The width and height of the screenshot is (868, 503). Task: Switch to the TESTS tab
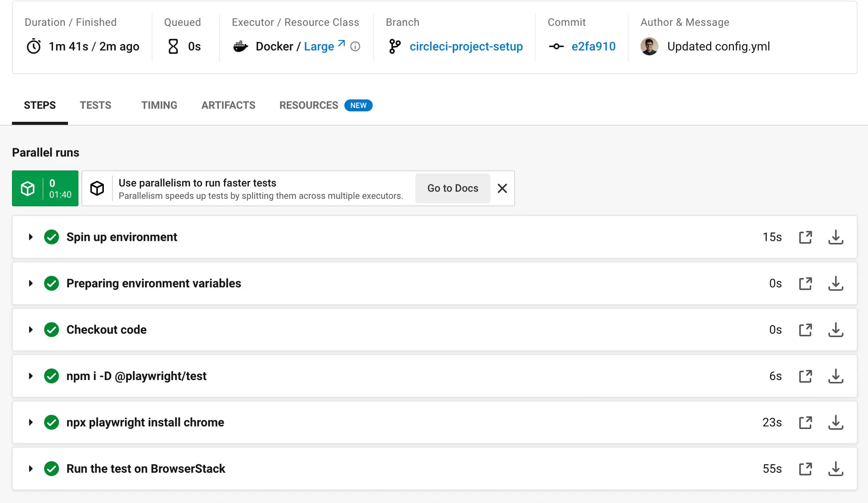(95, 105)
